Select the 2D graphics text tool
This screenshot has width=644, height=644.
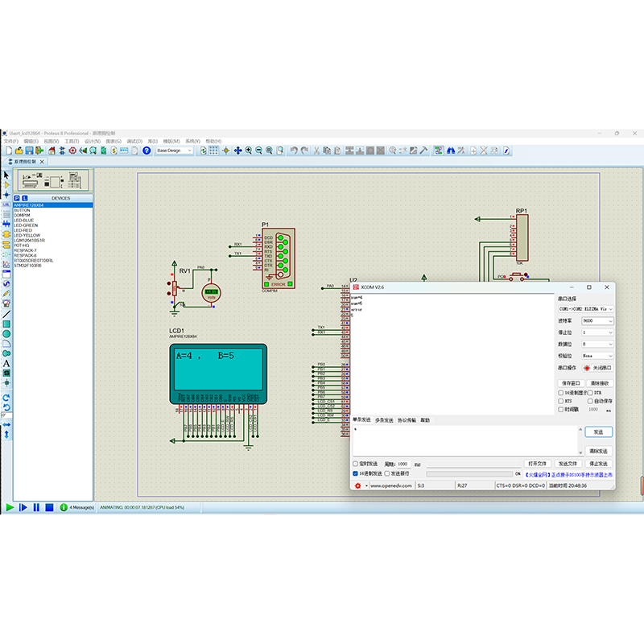pos(7,364)
